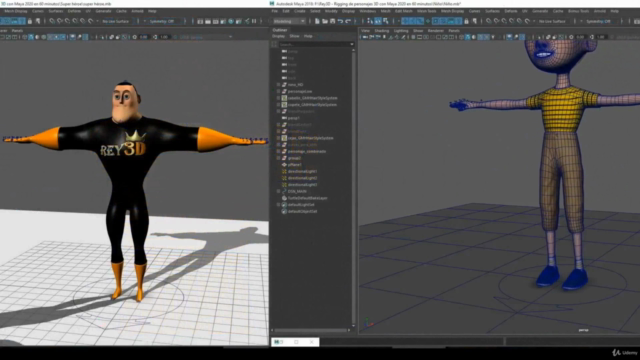Expand personajeLow node in Outliner
Screen dimensions: 640x360
pyautogui.click(x=278, y=91)
